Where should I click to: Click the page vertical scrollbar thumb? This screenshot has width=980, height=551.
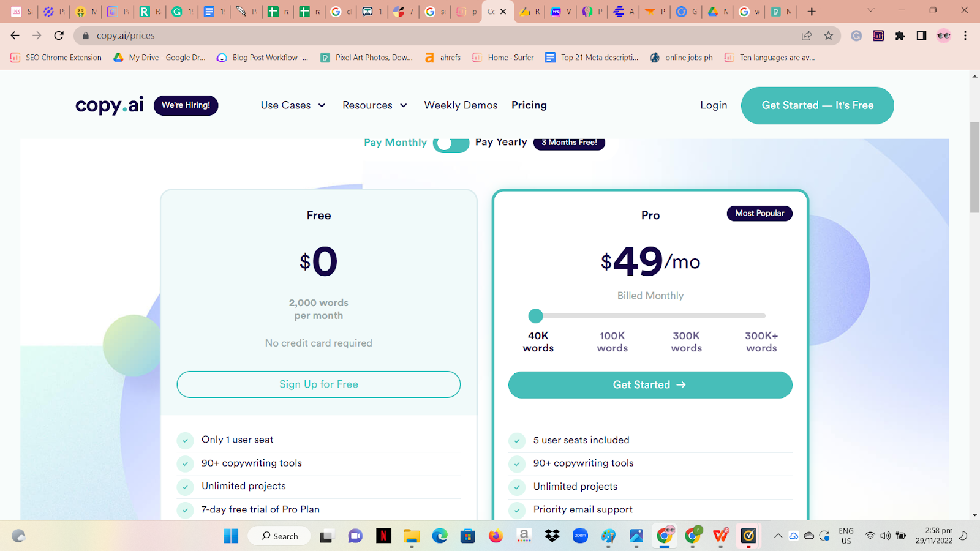(x=974, y=167)
